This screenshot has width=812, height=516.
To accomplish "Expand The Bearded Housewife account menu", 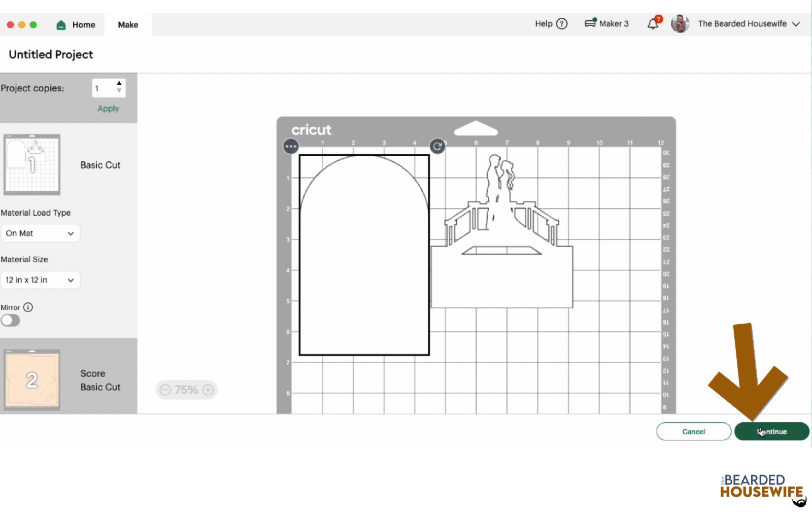I will 796,24.
